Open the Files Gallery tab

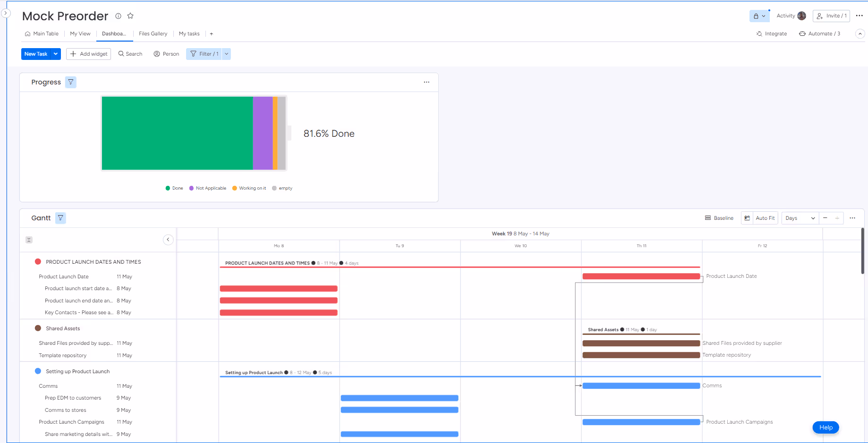(x=153, y=33)
